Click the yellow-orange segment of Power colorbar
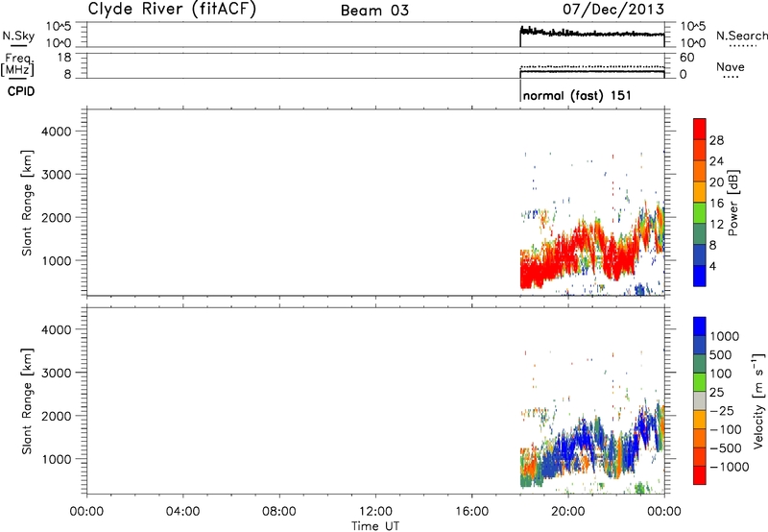 (x=700, y=192)
